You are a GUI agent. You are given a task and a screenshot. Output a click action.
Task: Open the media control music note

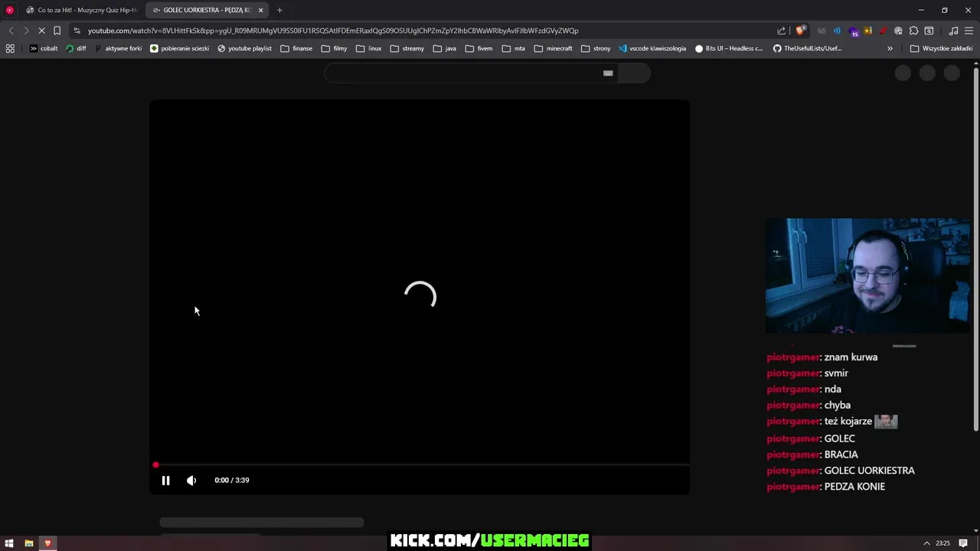953,31
